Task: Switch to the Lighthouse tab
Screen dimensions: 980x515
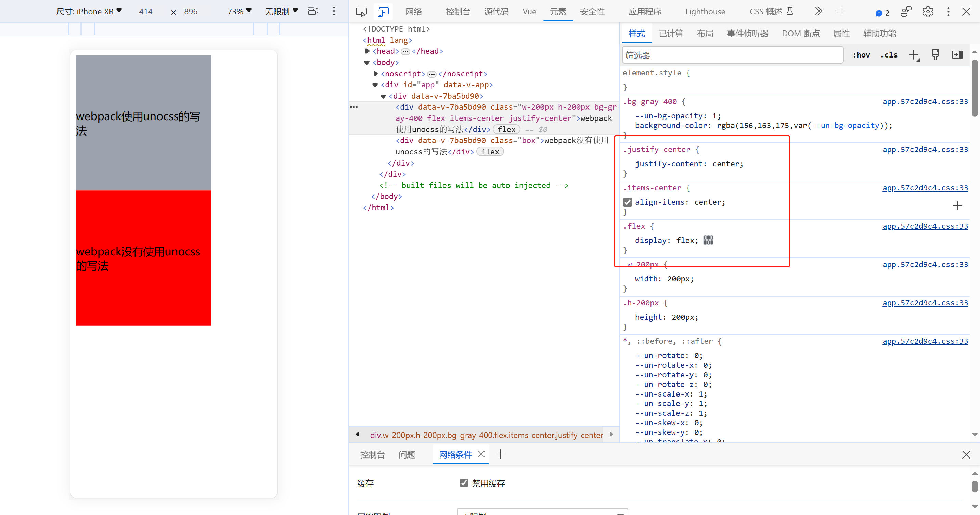Action: click(705, 12)
